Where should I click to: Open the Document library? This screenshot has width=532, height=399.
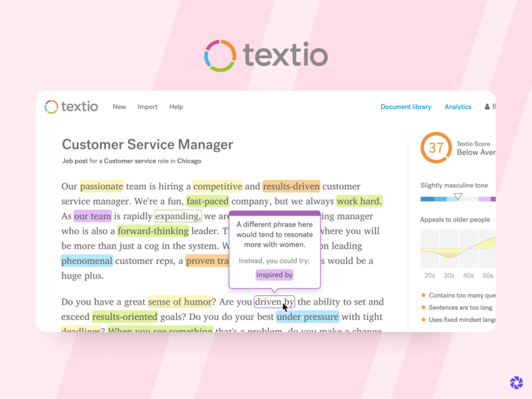406,107
